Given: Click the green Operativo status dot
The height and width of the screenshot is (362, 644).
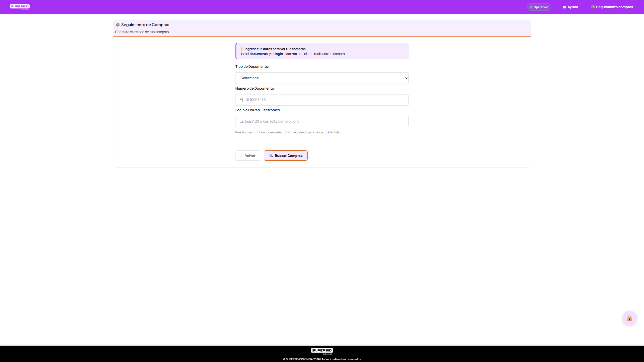Looking at the screenshot, I should pos(531,7).
